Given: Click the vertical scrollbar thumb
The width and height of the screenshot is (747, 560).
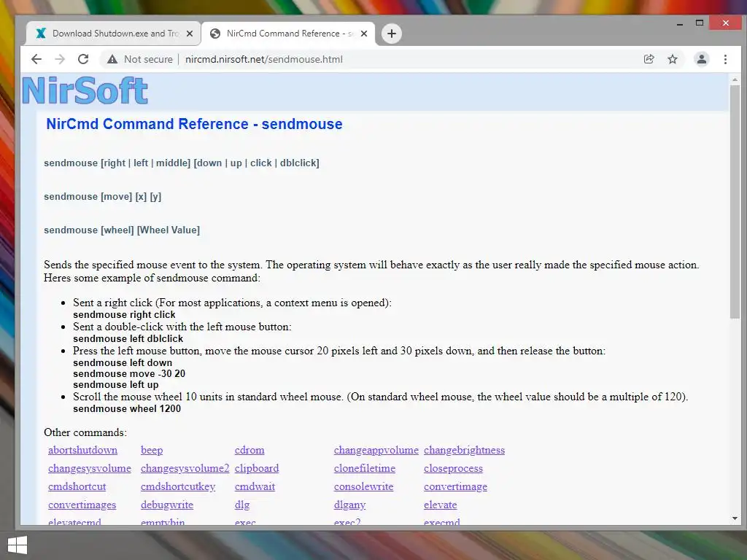Looking at the screenshot, I should (x=735, y=202).
